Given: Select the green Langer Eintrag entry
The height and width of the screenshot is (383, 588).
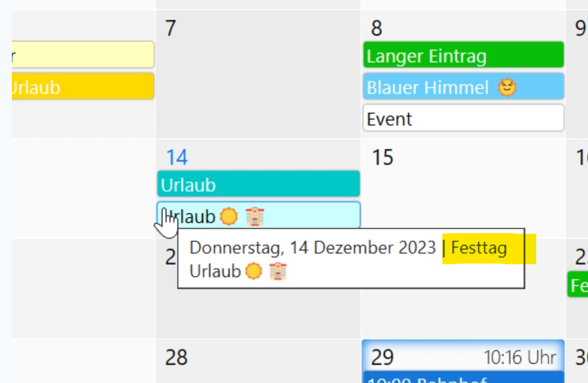Looking at the screenshot, I should click(x=463, y=56).
